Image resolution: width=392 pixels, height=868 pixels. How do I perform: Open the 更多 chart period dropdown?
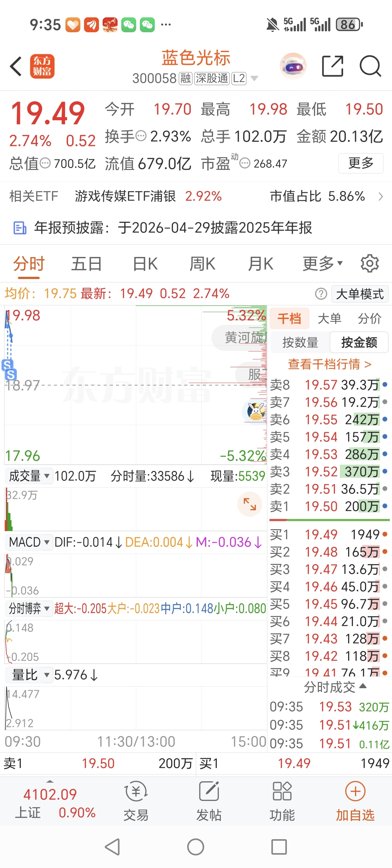click(x=322, y=263)
